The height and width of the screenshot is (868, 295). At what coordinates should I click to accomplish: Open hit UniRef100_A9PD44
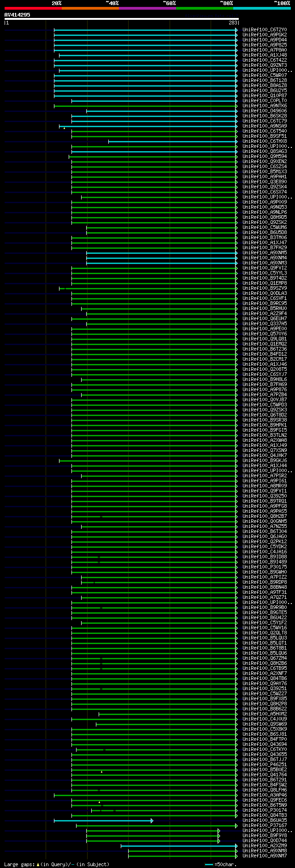(265, 40)
